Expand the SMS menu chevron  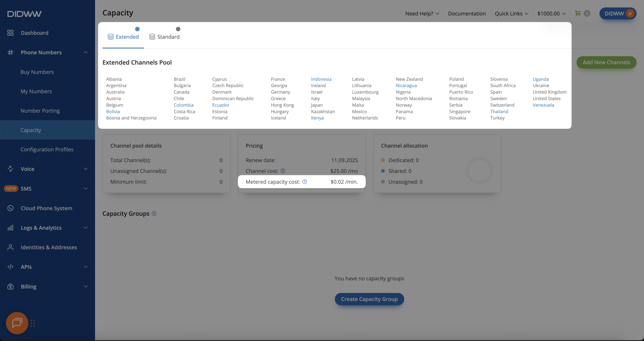86,189
